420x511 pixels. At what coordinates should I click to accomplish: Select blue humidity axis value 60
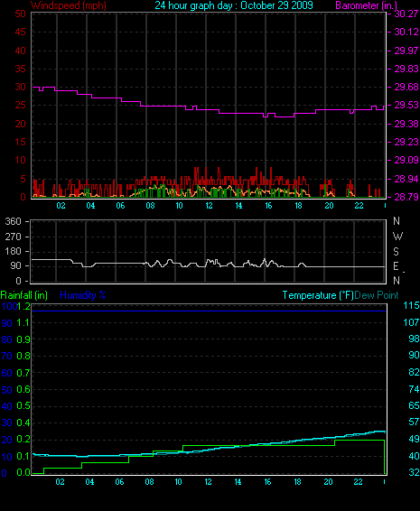coord(6,373)
